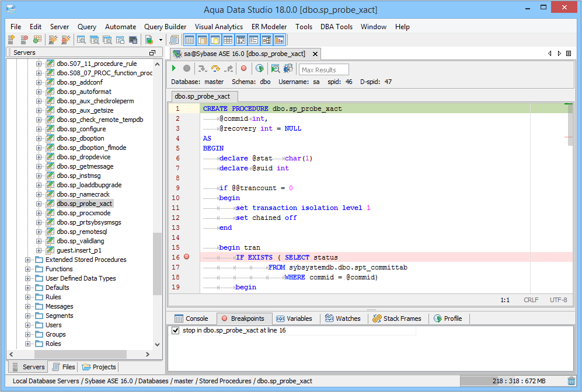
Task: Click the Step Out debugger icon
Action: (229, 69)
